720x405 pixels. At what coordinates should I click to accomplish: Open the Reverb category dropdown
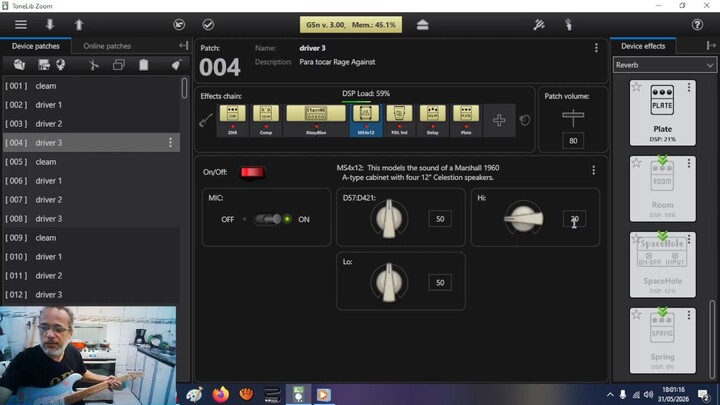[664, 65]
